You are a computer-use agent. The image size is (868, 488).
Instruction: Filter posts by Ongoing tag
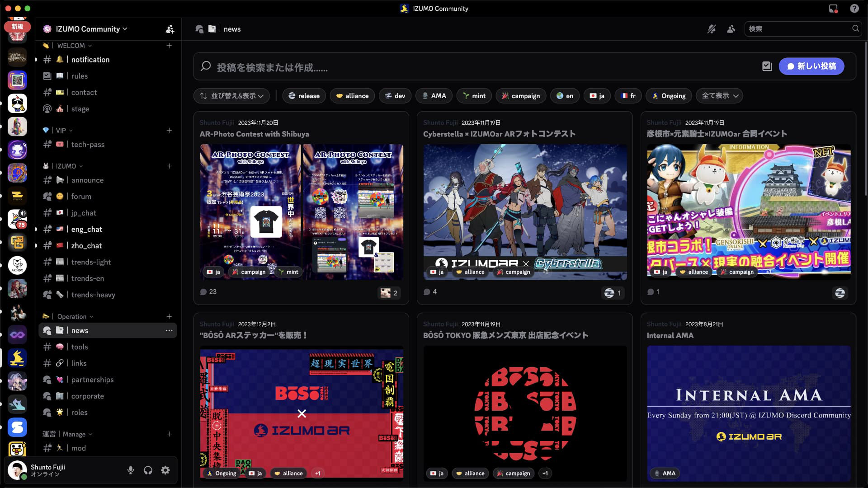pos(669,96)
